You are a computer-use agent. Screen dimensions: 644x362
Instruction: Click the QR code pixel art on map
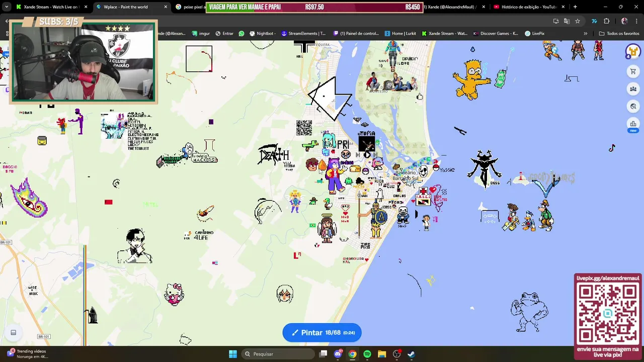pos(304,128)
